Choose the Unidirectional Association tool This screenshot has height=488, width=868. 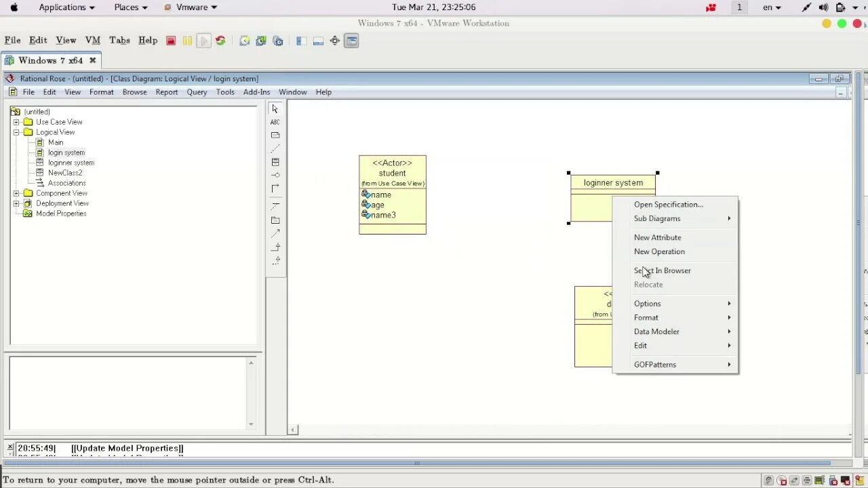(x=275, y=188)
